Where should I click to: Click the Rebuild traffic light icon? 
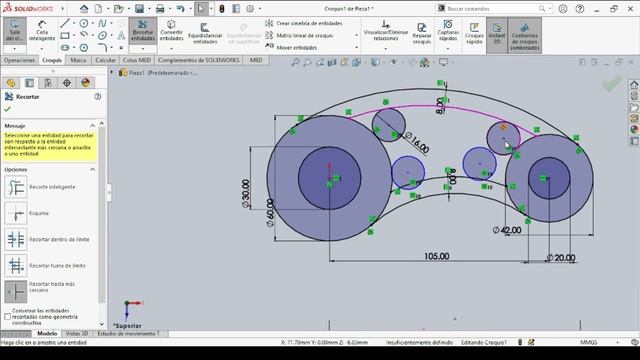point(222,9)
